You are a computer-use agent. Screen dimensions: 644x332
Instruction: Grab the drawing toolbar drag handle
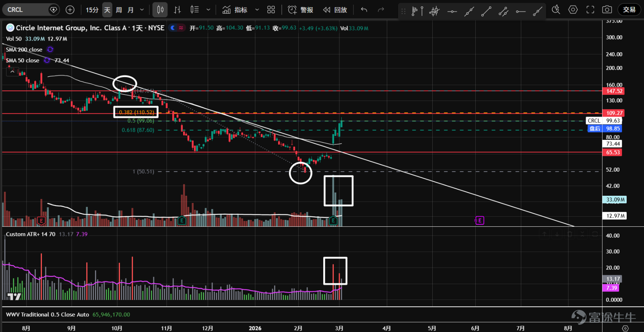click(x=403, y=11)
